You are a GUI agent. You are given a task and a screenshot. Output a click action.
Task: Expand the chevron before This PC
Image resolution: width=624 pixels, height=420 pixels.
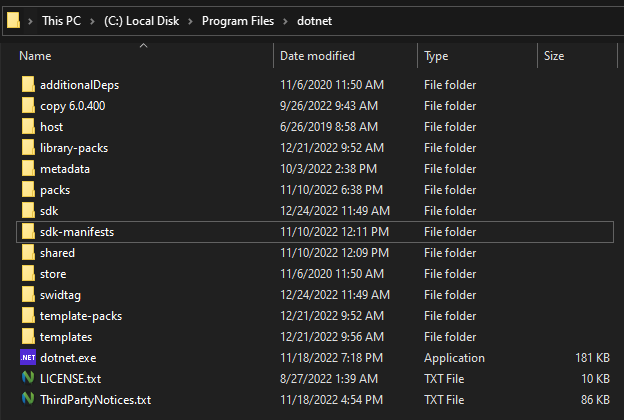click(30, 21)
